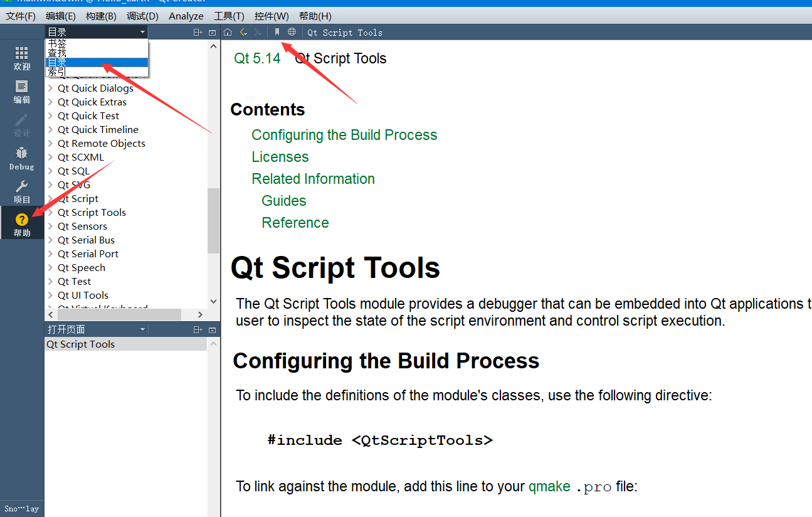Viewport: 812px width, 517px height.
Task: Click down arrow of contents tree scrollbar
Action: click(x=213, y=301)
